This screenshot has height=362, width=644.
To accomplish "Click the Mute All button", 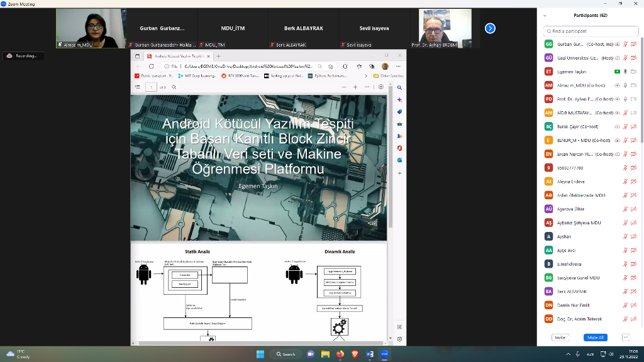I will click(595, 337).
